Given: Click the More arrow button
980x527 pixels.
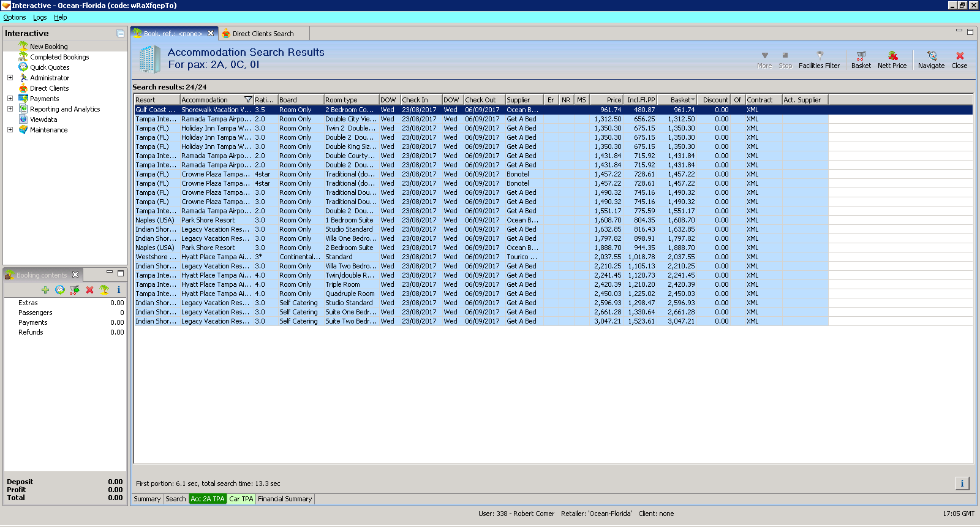Looking at the screenshot, I should tap(764, 59).
